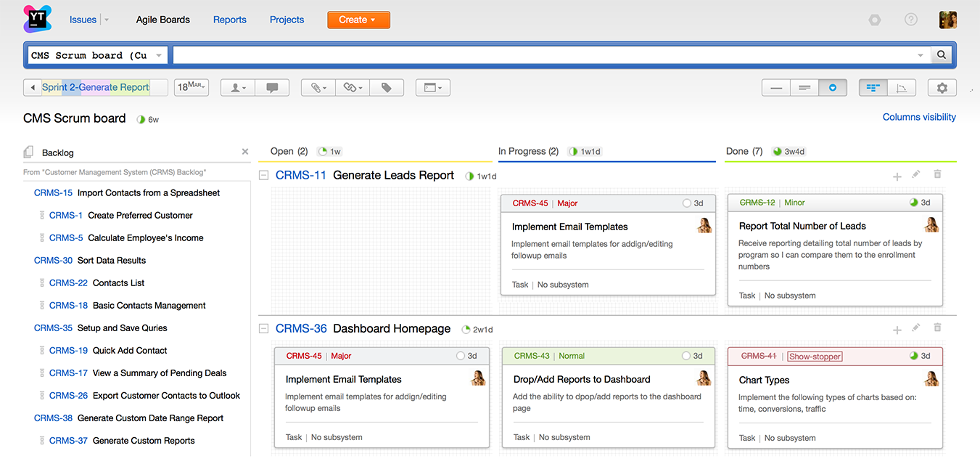Open the CRMS-36 swimlane issue link

(301, 328)
